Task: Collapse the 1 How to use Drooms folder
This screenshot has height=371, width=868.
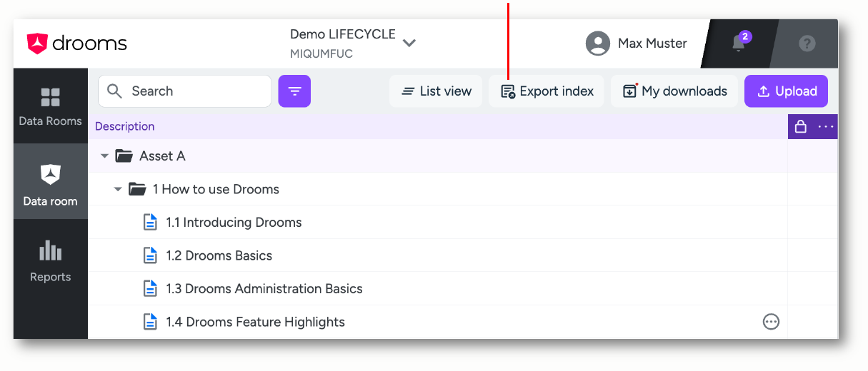Action: click(x=119, y=189)
